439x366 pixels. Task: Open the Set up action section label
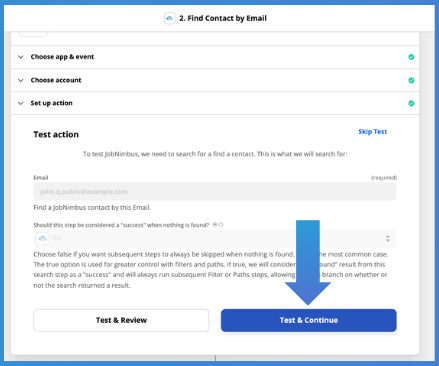coord(51,103)
